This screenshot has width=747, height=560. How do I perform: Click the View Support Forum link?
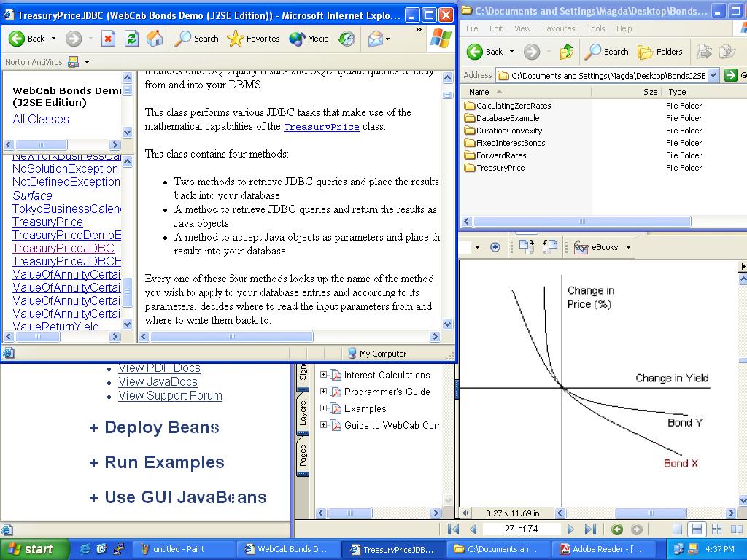tap(170, 395)
